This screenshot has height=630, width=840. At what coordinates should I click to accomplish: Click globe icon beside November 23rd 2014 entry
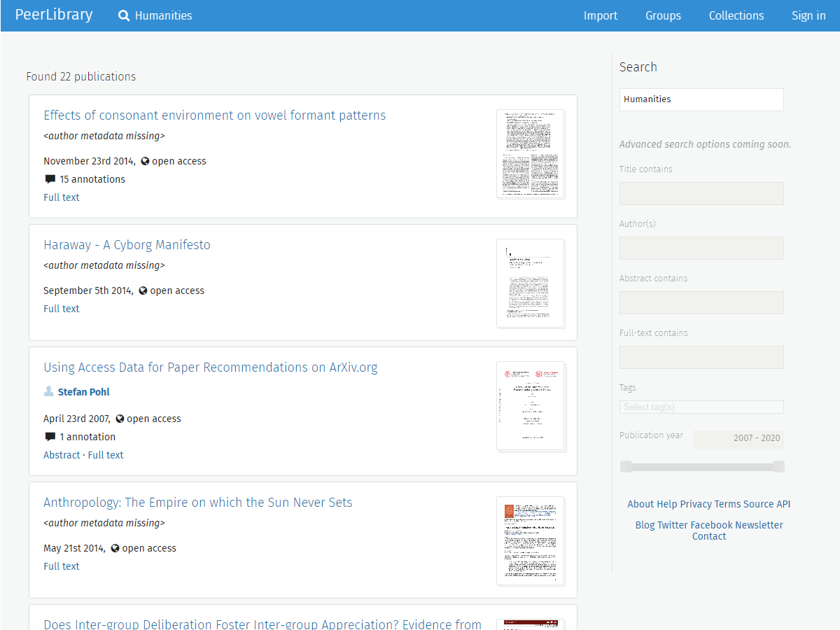click(x=146, y=161)
